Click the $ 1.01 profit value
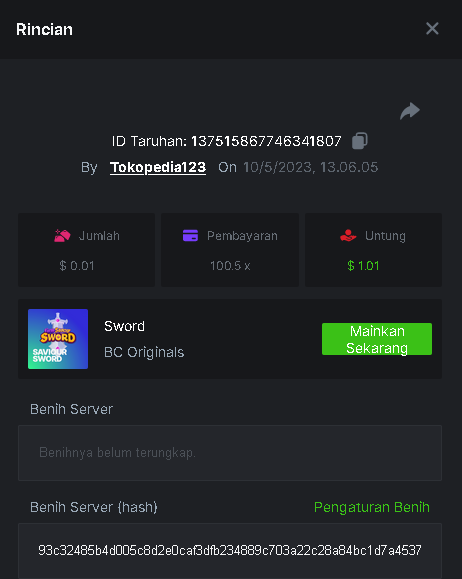462x579 pixels. point(363,265)
